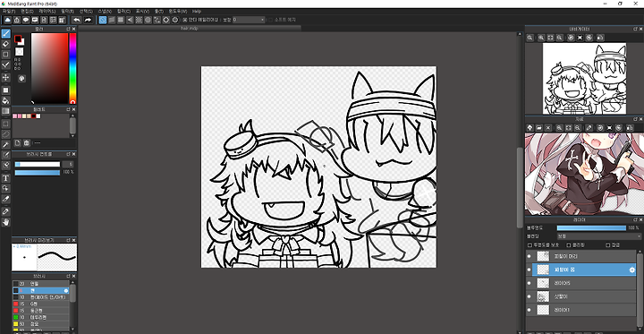This screenshot has height=334, width=644.
Task: Select the Fill shape tool
Action: pos(5,90)
